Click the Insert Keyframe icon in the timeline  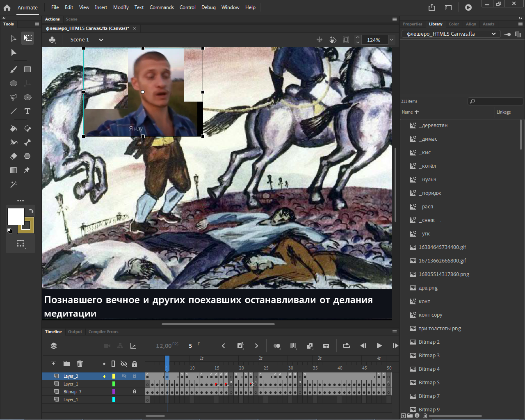240,346
